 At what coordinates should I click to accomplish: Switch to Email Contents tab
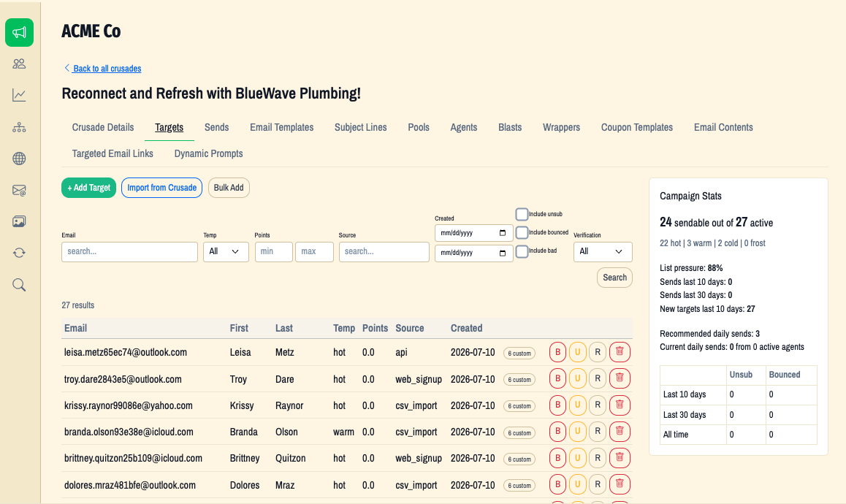pos(723,127)
